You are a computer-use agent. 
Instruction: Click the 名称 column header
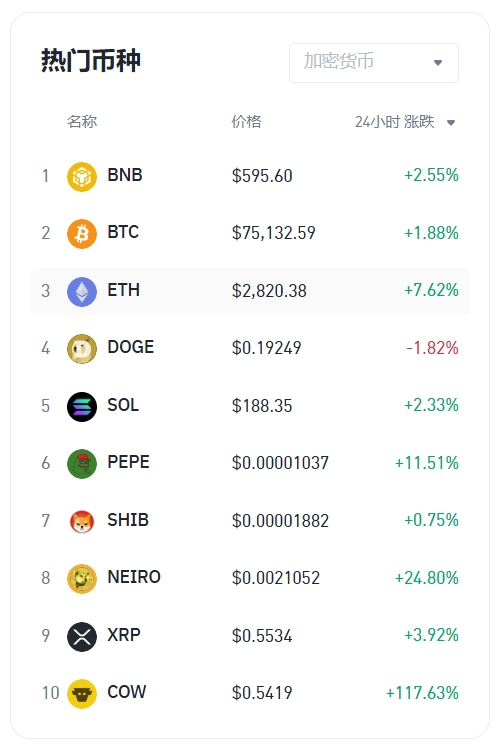point(82,121)
